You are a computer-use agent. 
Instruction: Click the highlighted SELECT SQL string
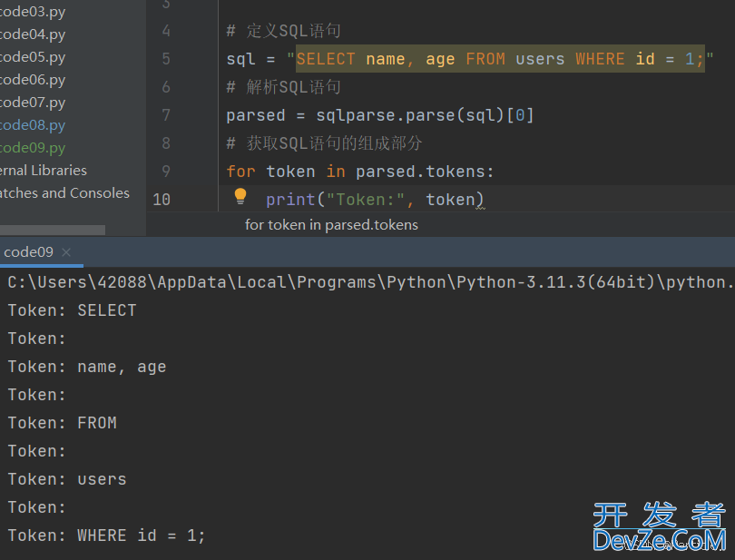point(500,59)
